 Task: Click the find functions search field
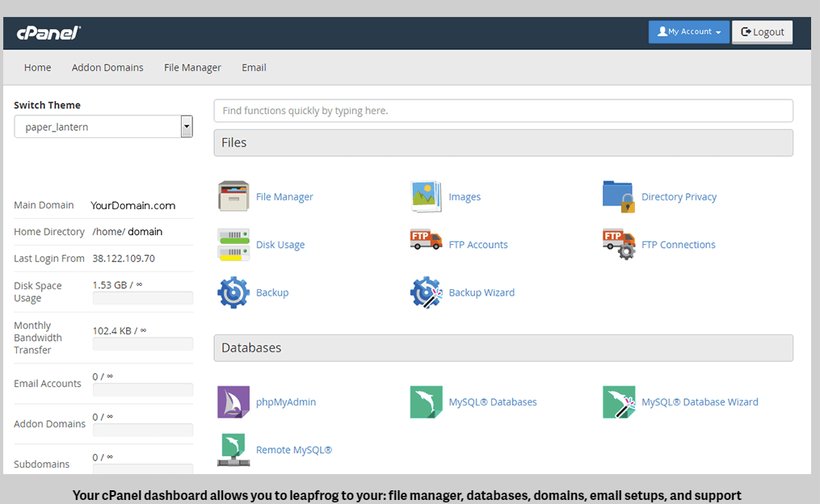503,111
